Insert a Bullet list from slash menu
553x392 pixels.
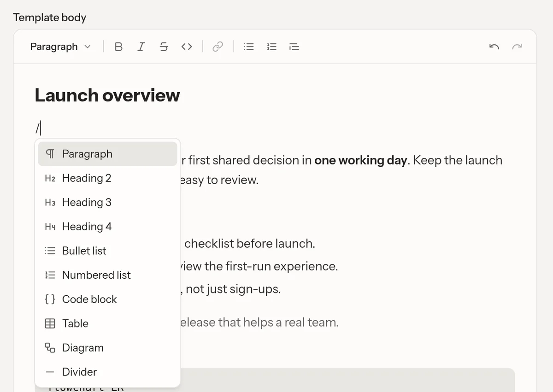107,251
